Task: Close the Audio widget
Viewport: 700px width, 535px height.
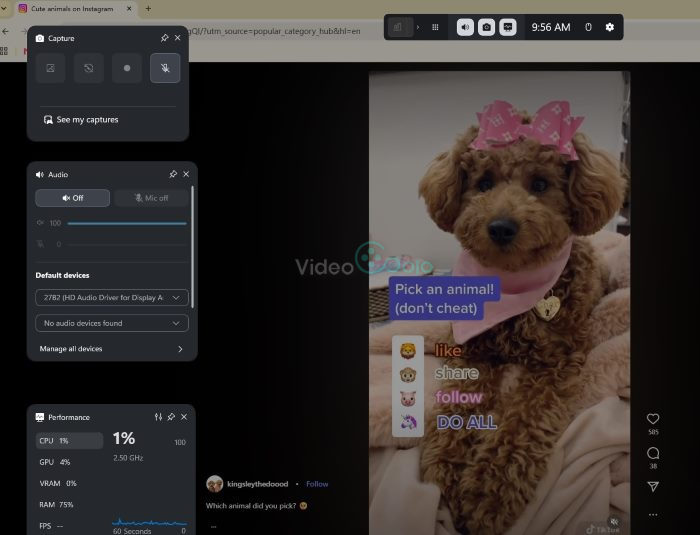Action: point(186,174)
